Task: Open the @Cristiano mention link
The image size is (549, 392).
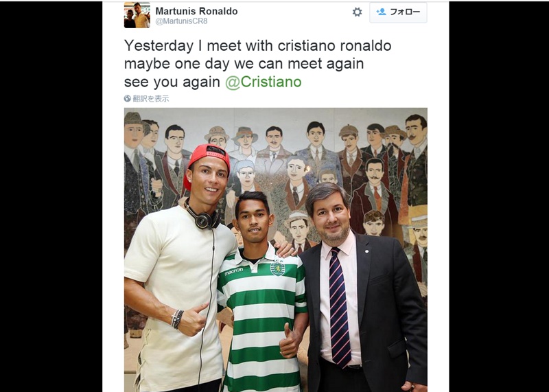Action: coord(263,82)
